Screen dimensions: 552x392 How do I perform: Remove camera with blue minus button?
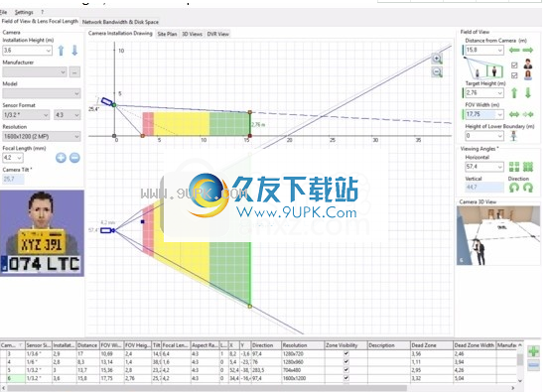(534, 365)
